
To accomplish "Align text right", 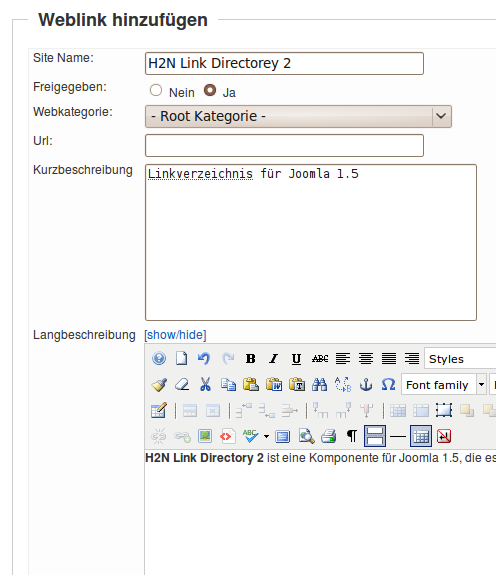I will [x=412, y=358].
